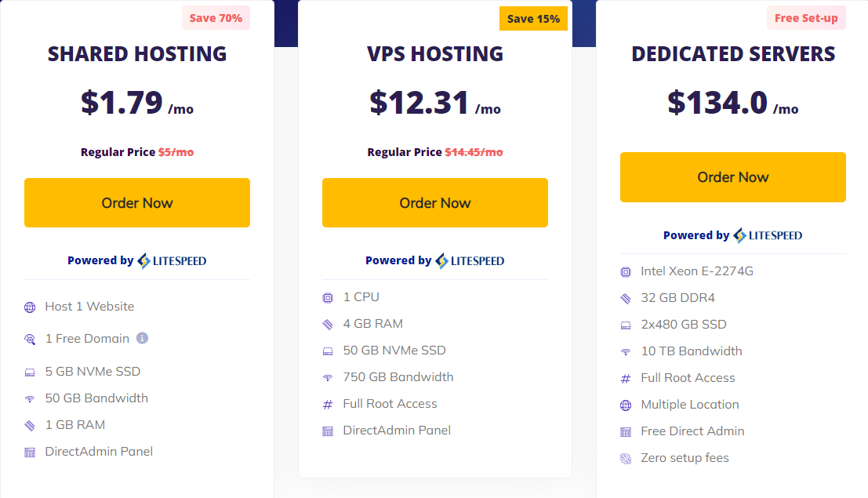The height and width of the screenshot is (498, 868).
Task: Click the panel icon next to Free Direct Admin
Action: pos(626,432)
